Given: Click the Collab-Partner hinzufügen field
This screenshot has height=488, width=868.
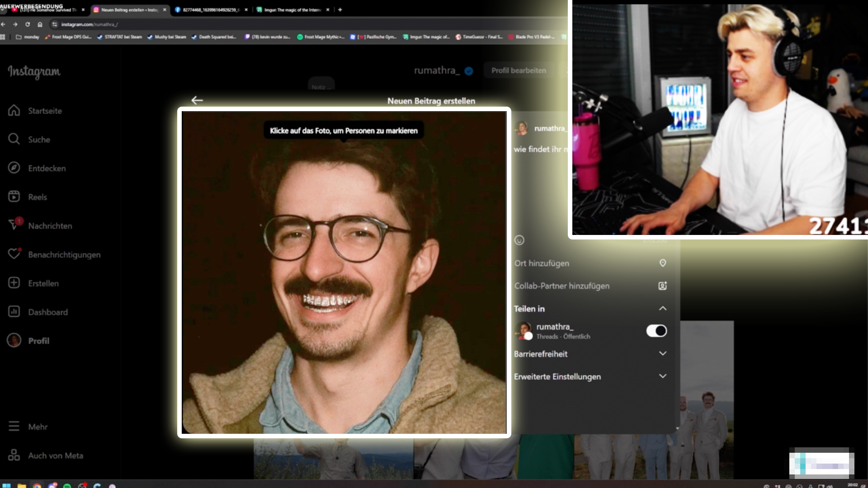Looking at the screenshot, I should coord(590,286).
